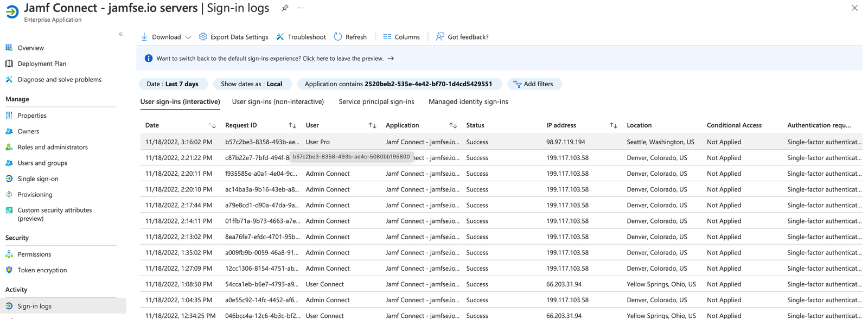
Task: Click IP address 98.97.119.194
Action: tap(565, 142)
